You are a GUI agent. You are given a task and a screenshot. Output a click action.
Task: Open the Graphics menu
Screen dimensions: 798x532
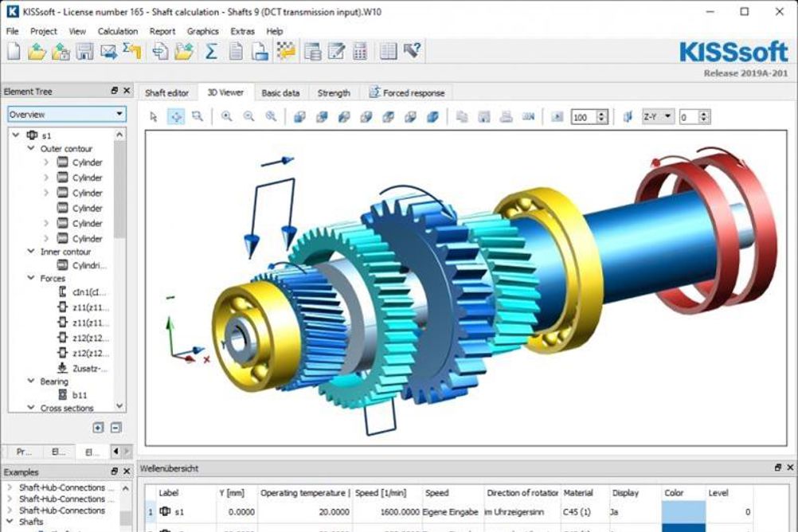(202, 31)
